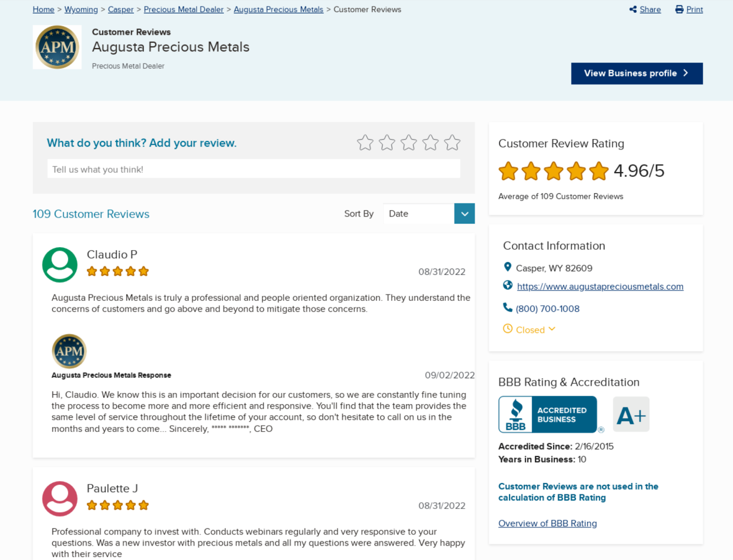
Task: Click Claudio P's green avatar icon
Action: click(60, 265)
